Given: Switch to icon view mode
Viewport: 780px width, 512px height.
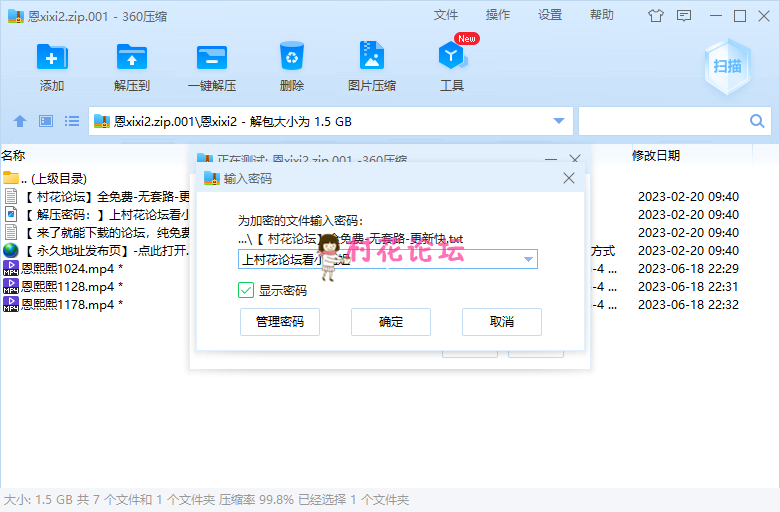Looking at the screenshot, I should (46, 121).
